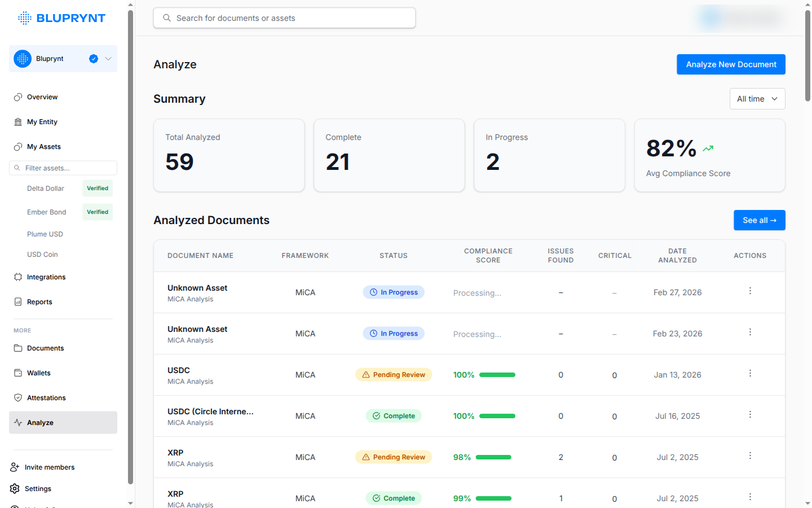Click Pending Review status for Jan 13 USDC
Screen dimensions: 812x508
tap(394, 375)
